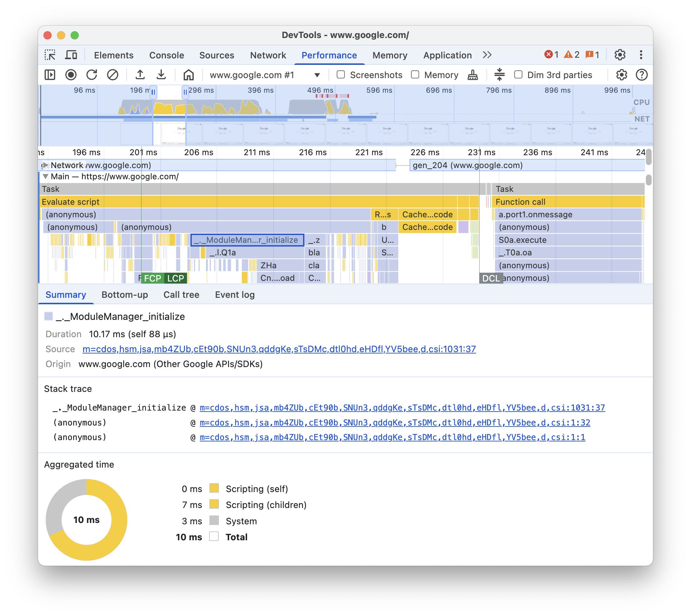The image size is (691, 616).
Task: Open the inspect element picker
Action: click(50, 55)
